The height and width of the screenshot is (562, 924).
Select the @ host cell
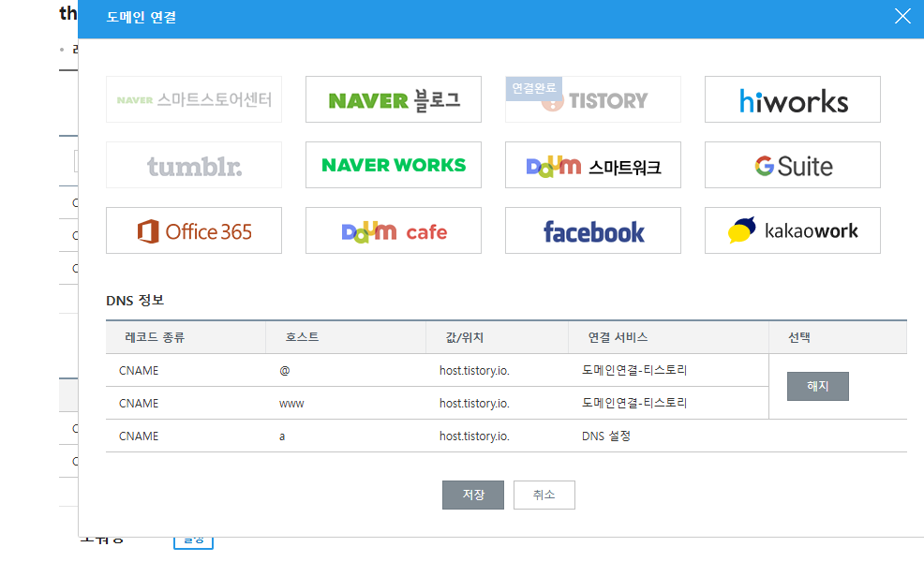[285, 371]
